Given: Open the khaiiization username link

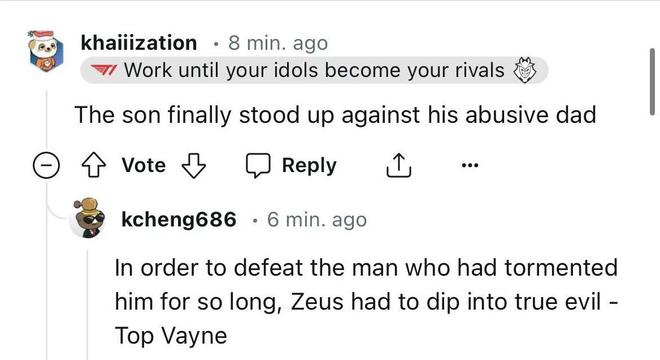Looking at the screenshot, I should [x=139, y=43].
